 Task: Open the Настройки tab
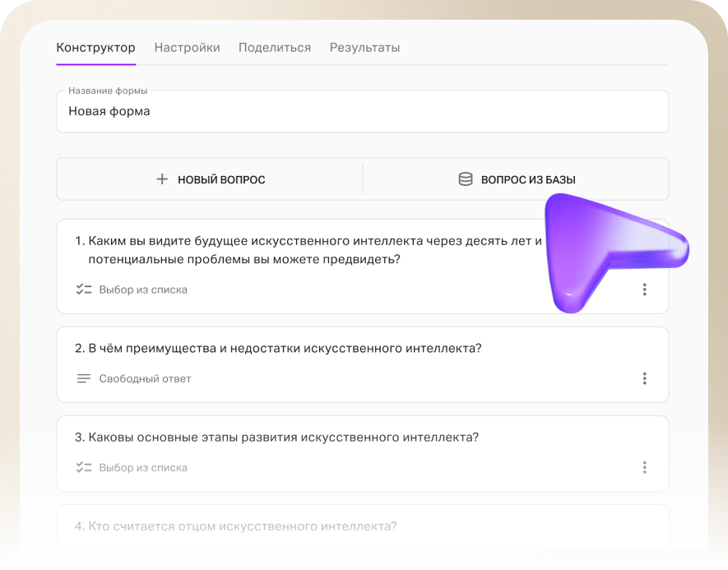(187, 48)
